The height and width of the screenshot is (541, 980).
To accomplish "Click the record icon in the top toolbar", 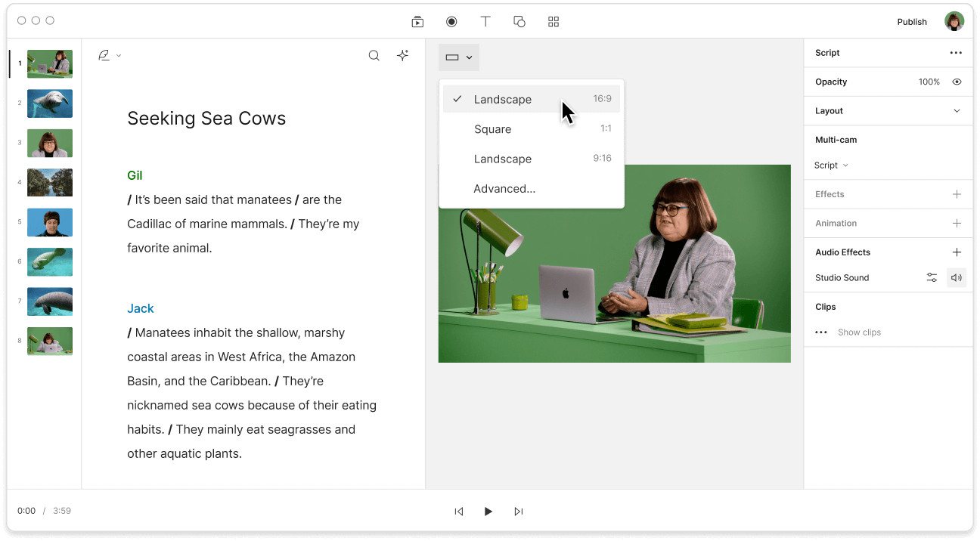I will coord(451,21).
